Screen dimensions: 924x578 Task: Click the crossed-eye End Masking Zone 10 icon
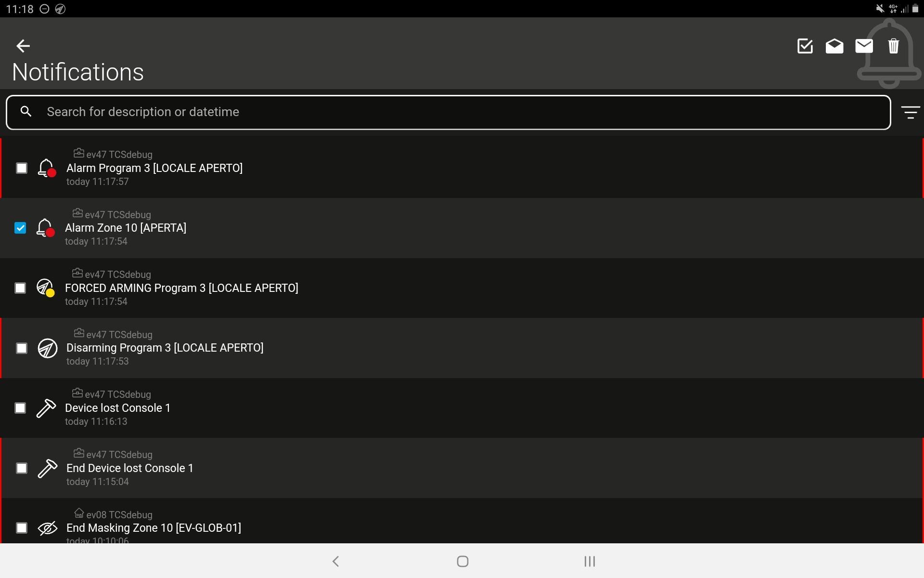[x=47, y=528]
